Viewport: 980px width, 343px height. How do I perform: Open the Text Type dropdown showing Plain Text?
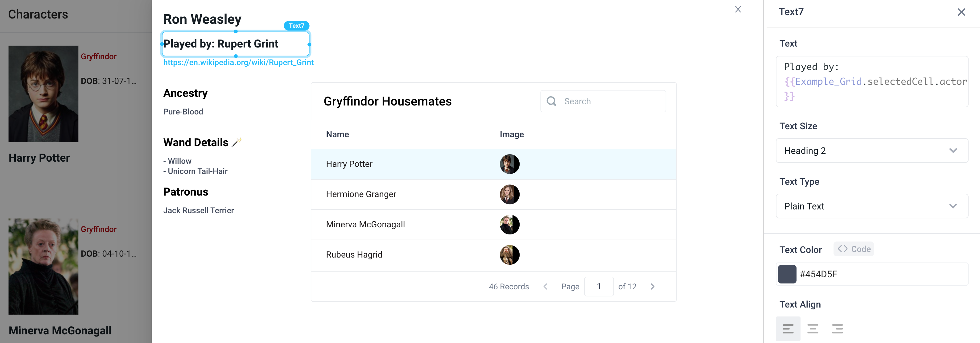[871, 206]
